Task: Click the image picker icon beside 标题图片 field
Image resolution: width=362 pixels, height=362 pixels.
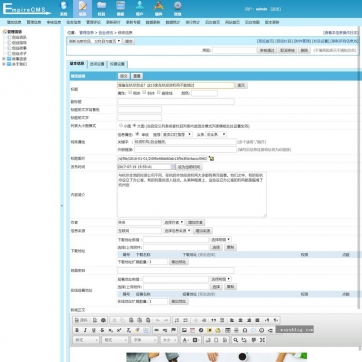Action: [211, 158]
